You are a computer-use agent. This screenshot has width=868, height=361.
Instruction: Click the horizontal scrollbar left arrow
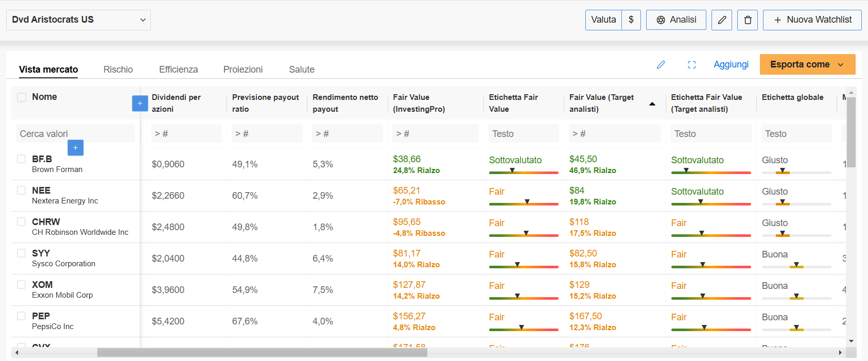coord(17,353)
